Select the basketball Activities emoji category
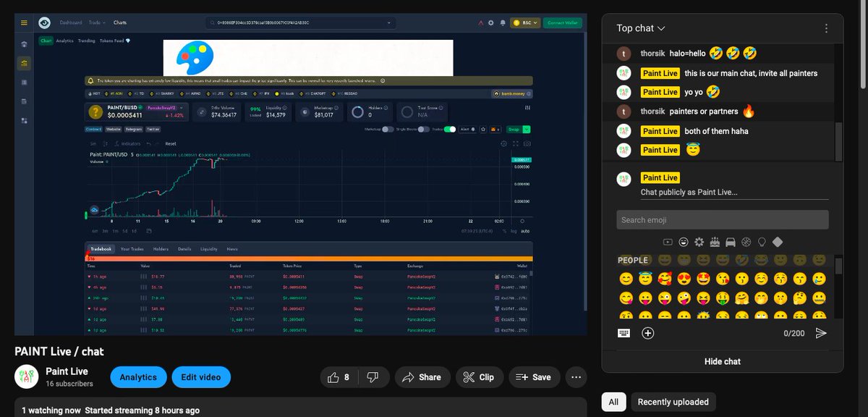This screenshot has height=417, width=868. tap(746, 242)
